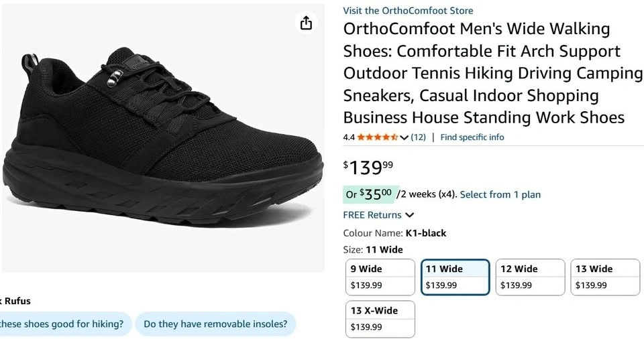Click the share icon above product image
Image resolution: width=644 pixels, height=339 pixels.
pyautogui.click(x=306, y=23)
